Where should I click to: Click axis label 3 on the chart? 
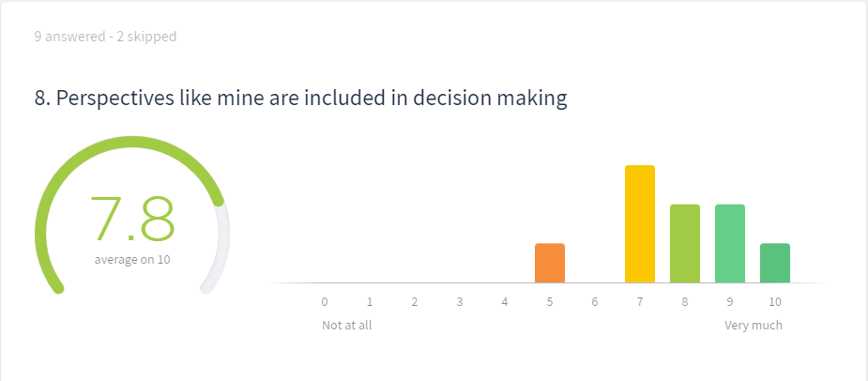click(460, 302)
